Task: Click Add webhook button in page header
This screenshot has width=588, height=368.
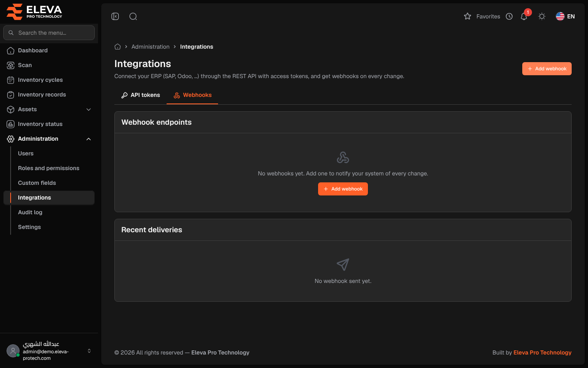Action: [x=547, y=69]
